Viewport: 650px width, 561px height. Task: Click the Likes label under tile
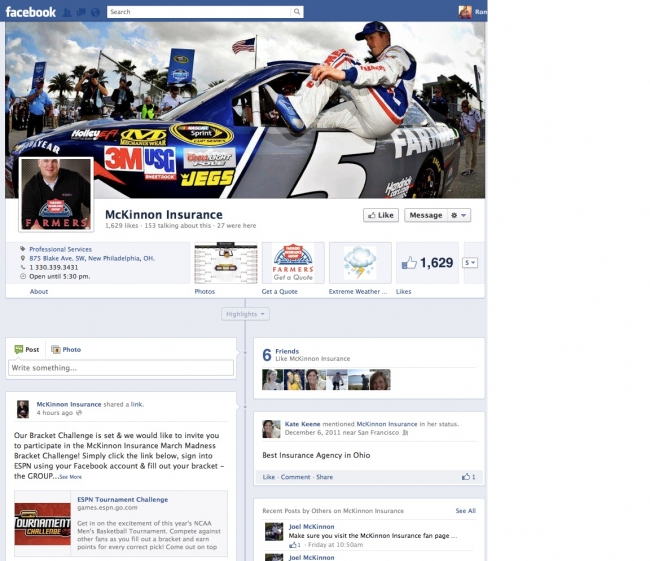click(x=403, y=291)
